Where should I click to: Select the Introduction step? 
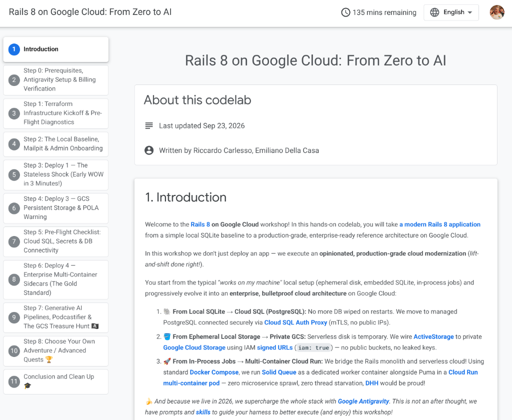point(56,49)
